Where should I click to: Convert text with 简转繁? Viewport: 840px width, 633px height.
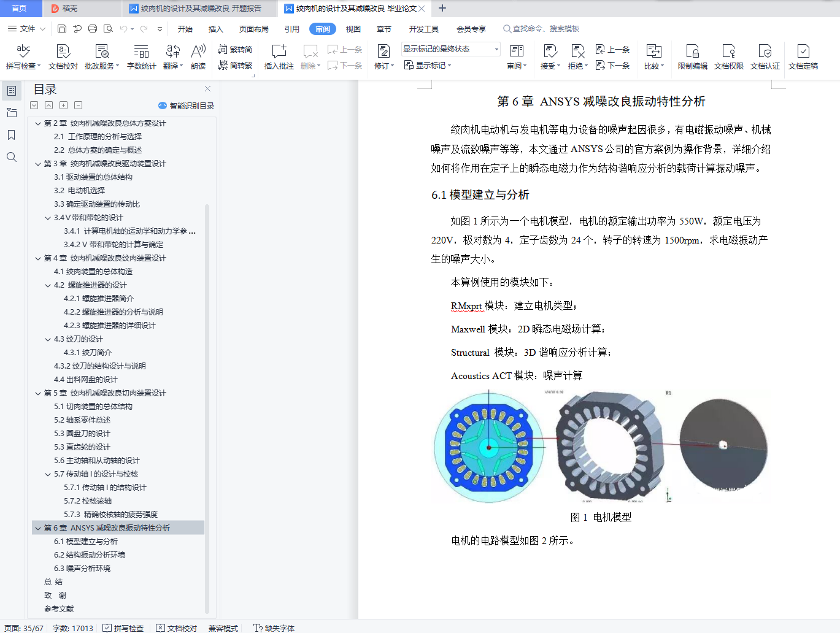coord(236,65)
